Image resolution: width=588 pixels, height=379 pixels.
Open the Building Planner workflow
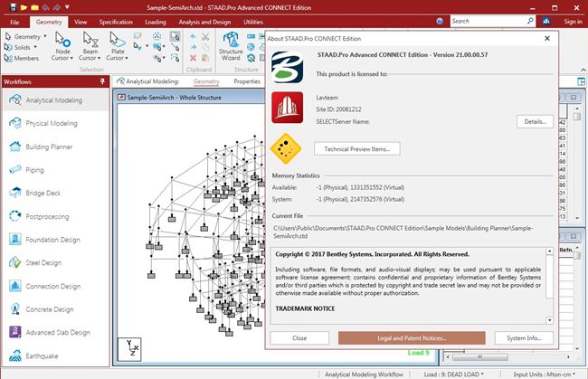tap(55, 147)
